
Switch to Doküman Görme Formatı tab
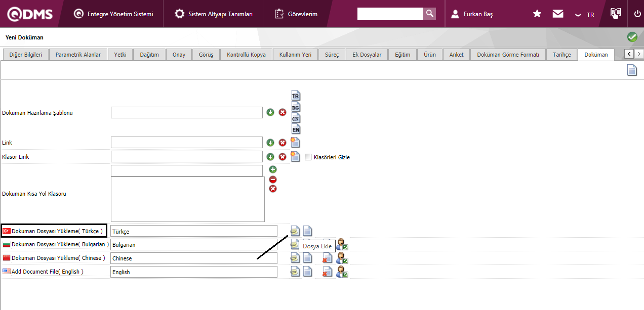click(x=508, y=55)
